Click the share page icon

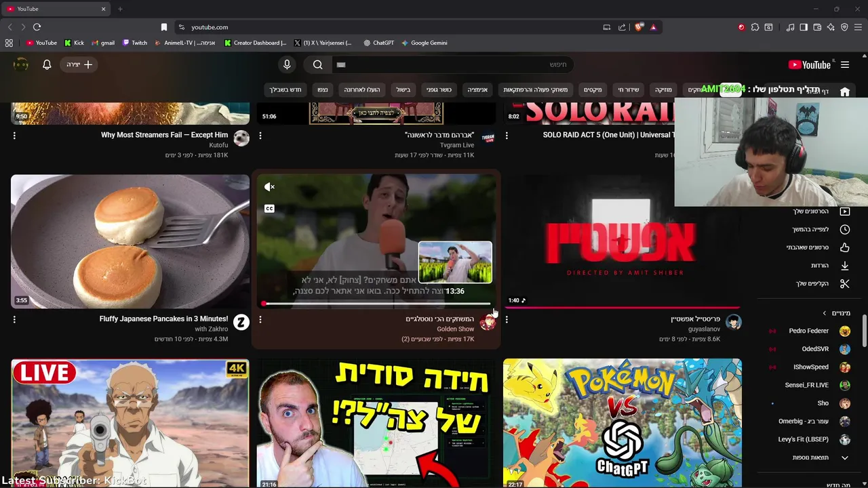click(x=622, y=27)
